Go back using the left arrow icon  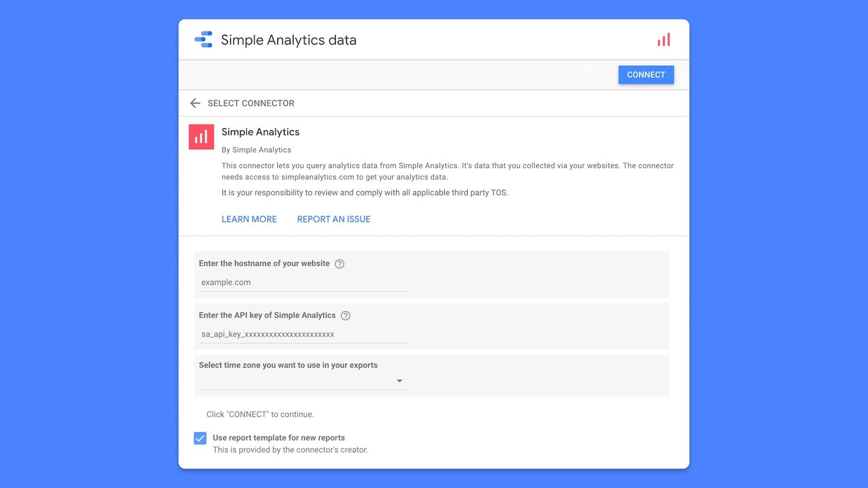[x=195, y=103]
